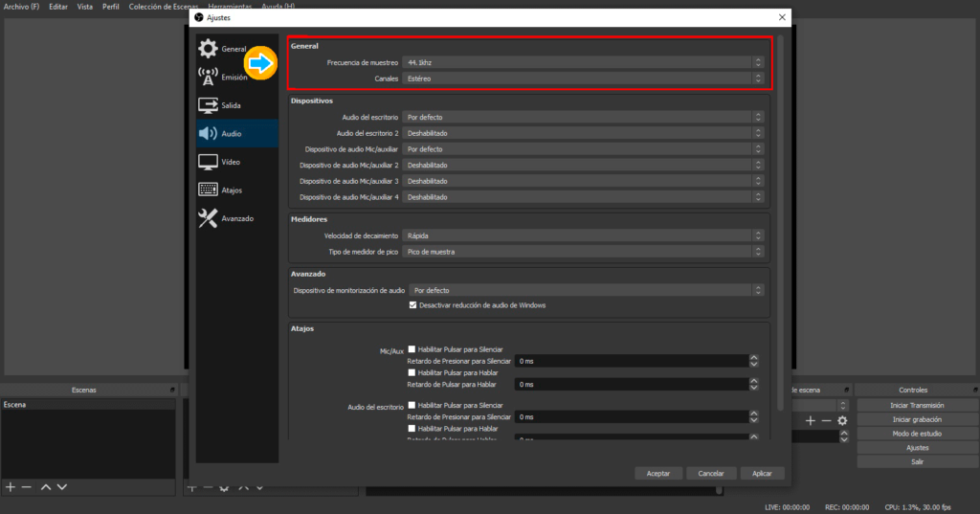980x514 pixels.
Task: Toggle Desactivar reducción de audio de Windows
Action: click(413, 305)
